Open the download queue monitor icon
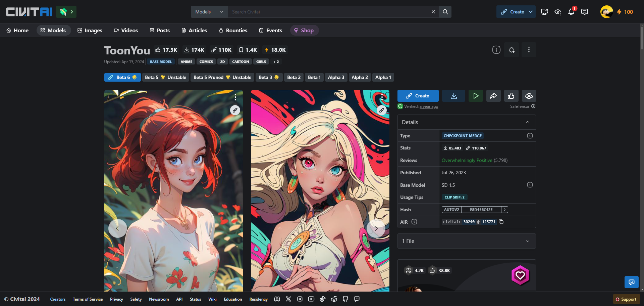The image size is (644, 306). [x=544, y=12]
